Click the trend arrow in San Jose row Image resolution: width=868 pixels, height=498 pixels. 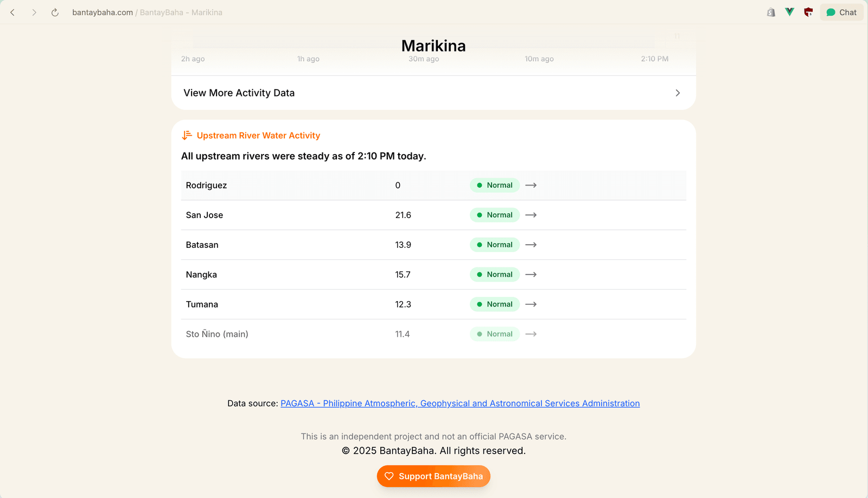pos(531,215)
